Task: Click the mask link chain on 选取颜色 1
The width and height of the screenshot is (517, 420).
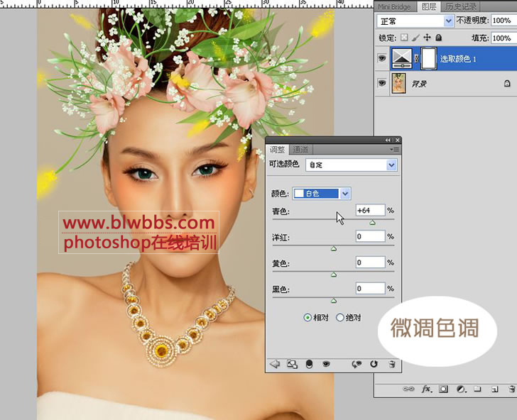Action: (x=416, y=59)
